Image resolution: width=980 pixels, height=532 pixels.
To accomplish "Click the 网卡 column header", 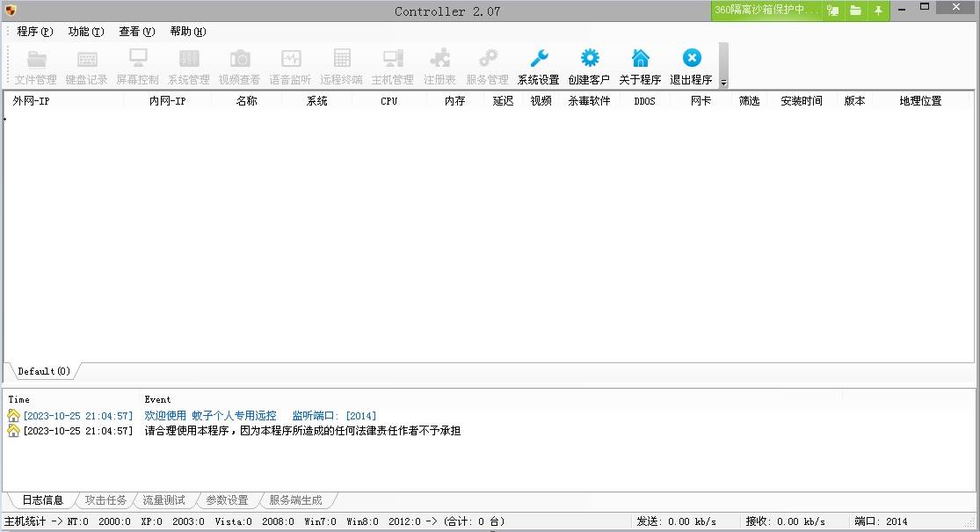I will coord(701,100).
